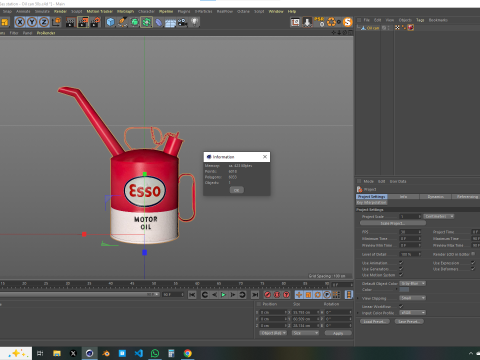Click the orange S plugin icon

[x=347, y=22]
